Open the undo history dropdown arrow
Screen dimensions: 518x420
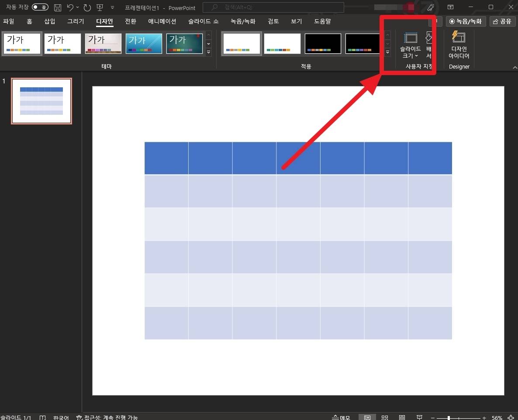(78, 7)
